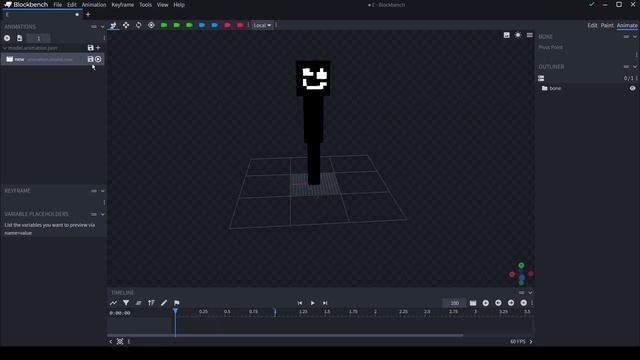Click the first circular keyframe button after clapperboard

click(486, 303)
